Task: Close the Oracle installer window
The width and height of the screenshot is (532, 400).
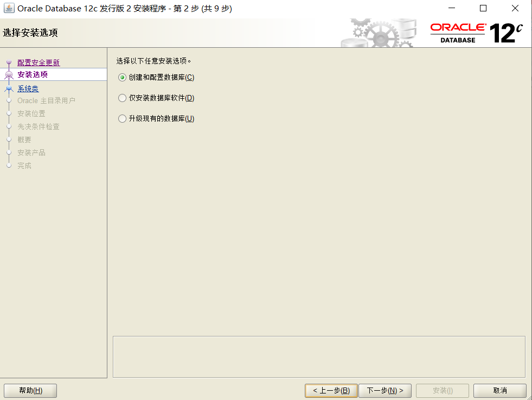Action: click(515, 8)
